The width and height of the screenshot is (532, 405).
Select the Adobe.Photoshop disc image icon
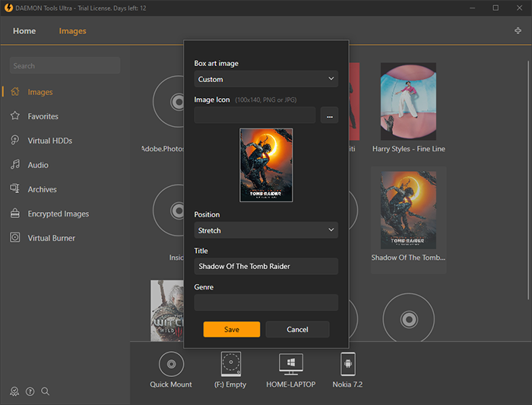pos(168,101)
